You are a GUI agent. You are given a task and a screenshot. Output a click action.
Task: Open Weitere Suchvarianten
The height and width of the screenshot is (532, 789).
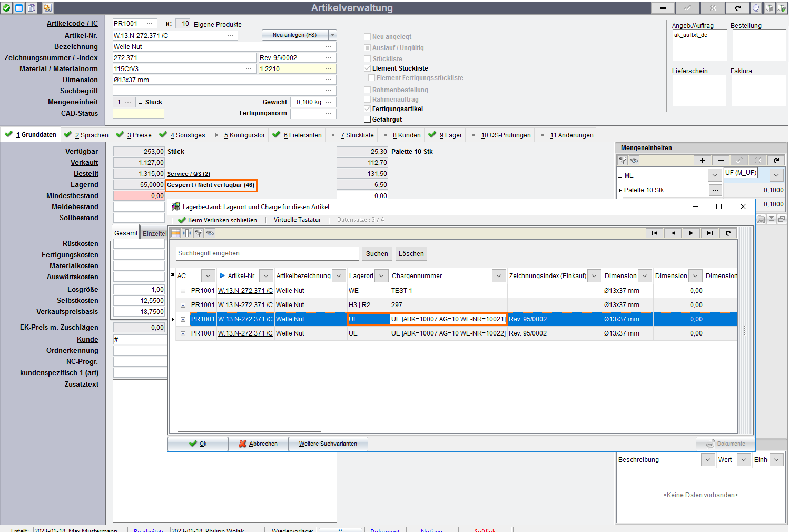[328, 444]
